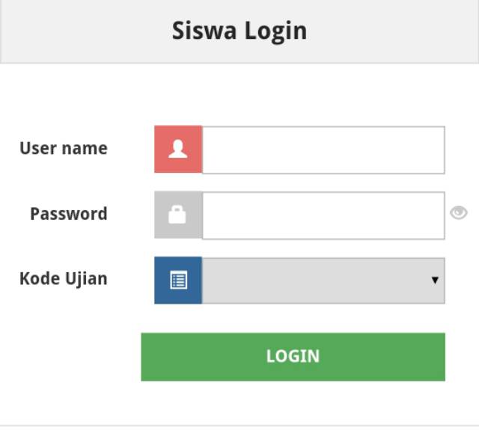This screenshot has width=479, height=448.
Task: Focus the Password text field
Action: tap(323, 215)
